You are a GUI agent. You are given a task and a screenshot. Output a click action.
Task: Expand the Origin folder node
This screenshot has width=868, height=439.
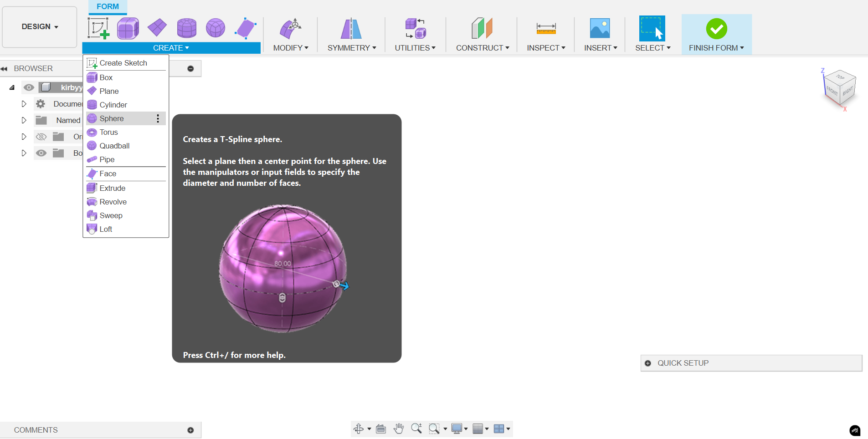pos(24,137)
